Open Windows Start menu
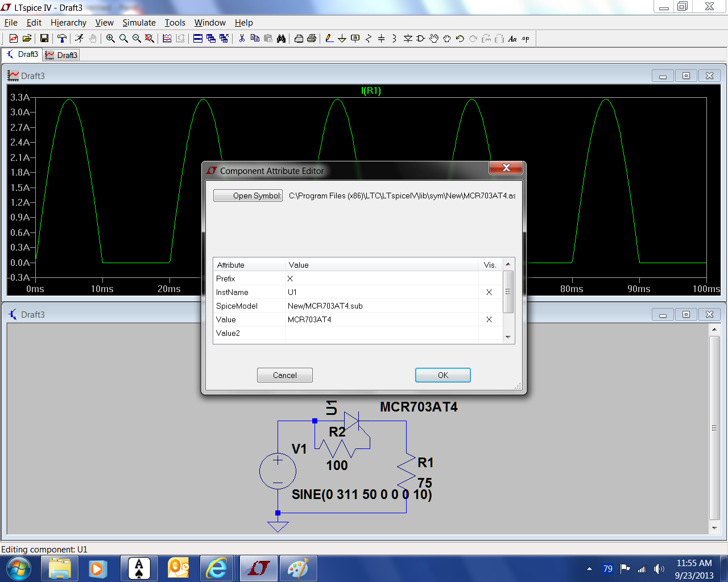This screenshot has width=728, height=582. 19,568
